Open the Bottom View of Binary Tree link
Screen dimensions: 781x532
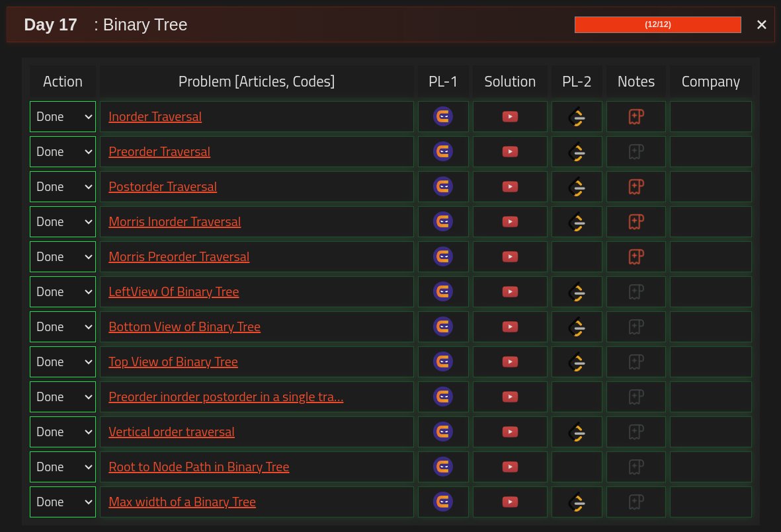[185, 326]
